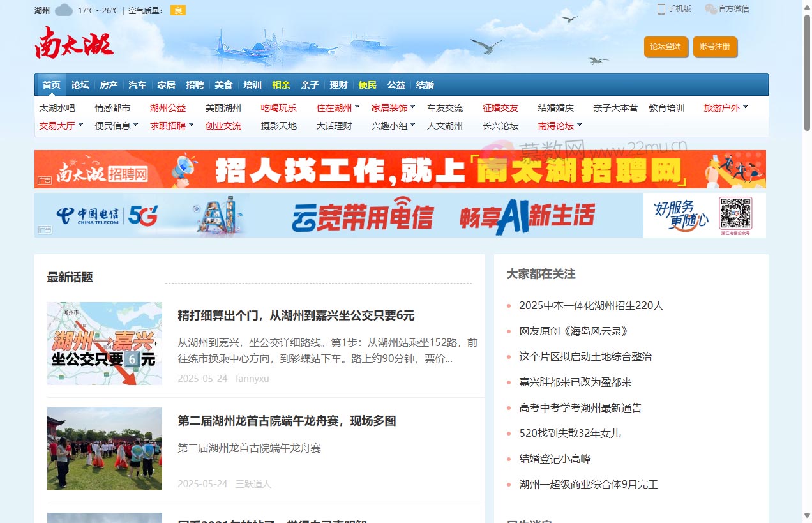Screen dimensions: 812x523
Task: Select the 相亲 navigation tab
Action: tap(281, 84)
